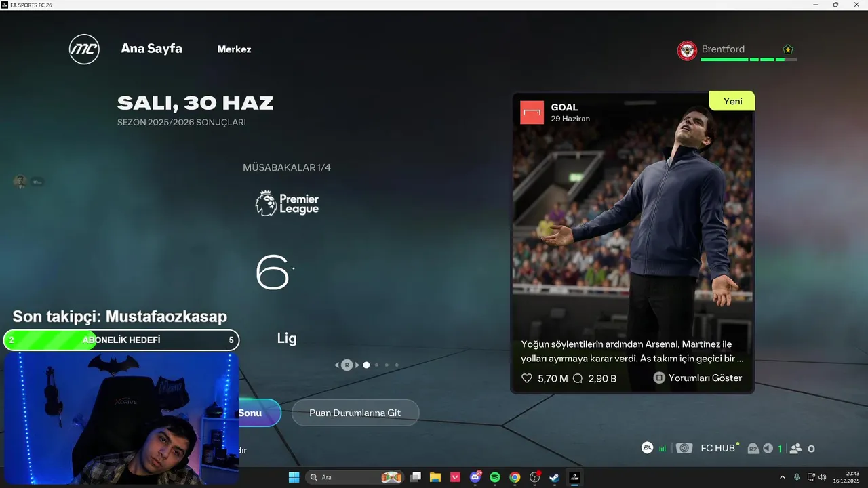Click the comment bubble icon showing 2,90 B
Image resolution: width=868 pixels, height=488 pixels.
coord(578,378)
